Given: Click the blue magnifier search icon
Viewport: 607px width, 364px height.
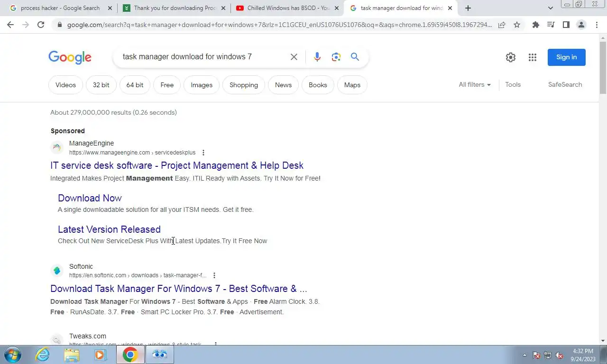Looking at the screenshot, I should (355, 57).
